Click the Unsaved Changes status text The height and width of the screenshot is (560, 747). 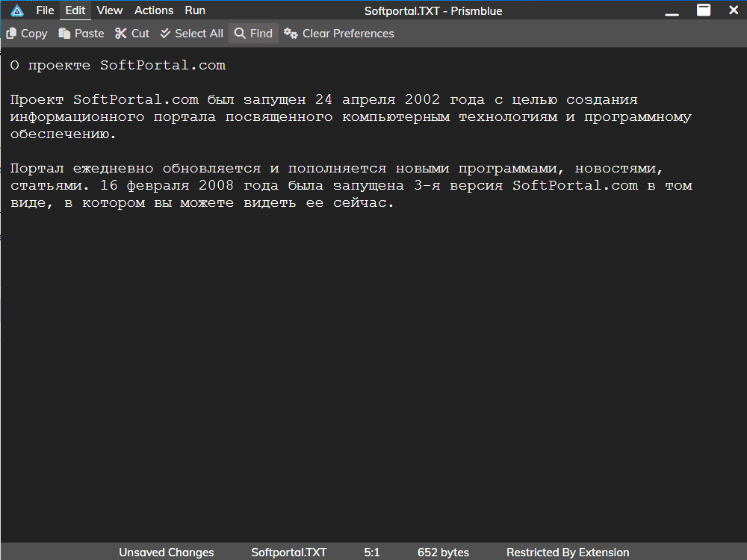click(167, 553)
